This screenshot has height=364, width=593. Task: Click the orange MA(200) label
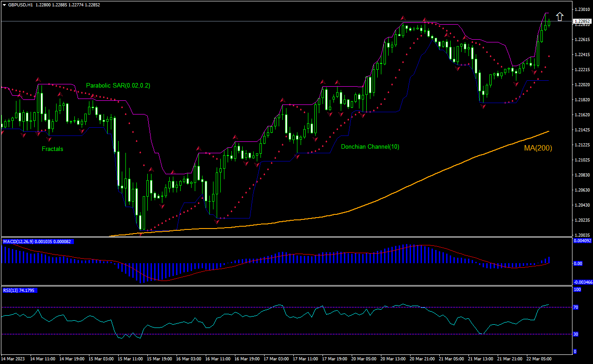(538, 148)
